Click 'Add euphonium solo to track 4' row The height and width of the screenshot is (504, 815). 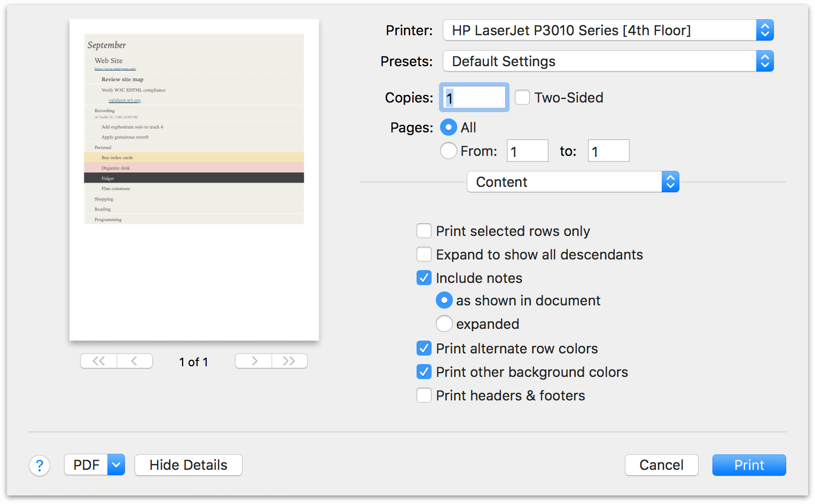click(x=194, y=127)
